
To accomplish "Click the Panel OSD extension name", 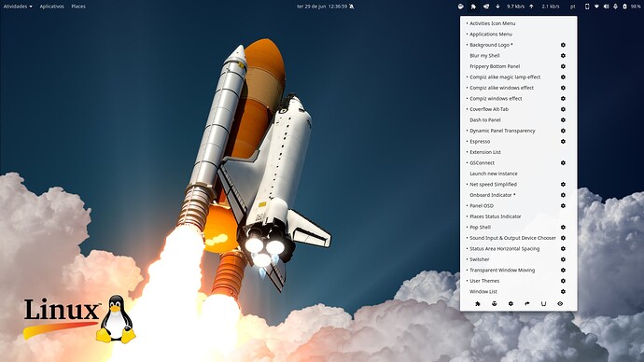I will point(482,205).
